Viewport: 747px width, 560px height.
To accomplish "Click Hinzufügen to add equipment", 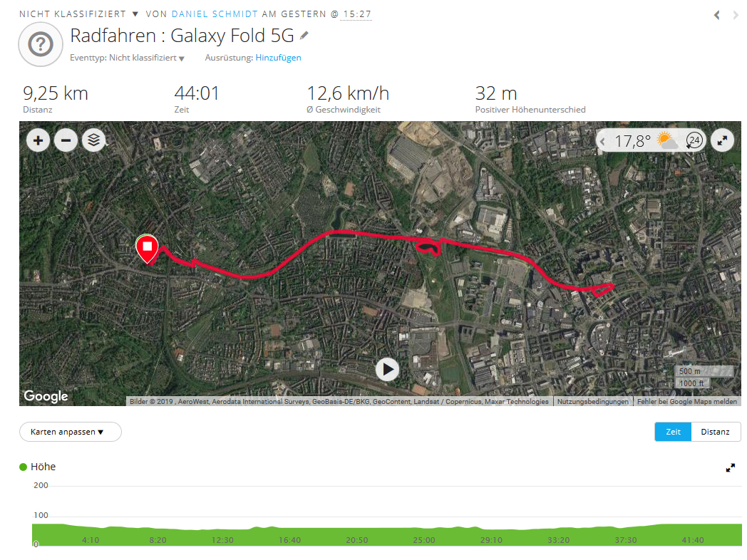I will point(278,58).
